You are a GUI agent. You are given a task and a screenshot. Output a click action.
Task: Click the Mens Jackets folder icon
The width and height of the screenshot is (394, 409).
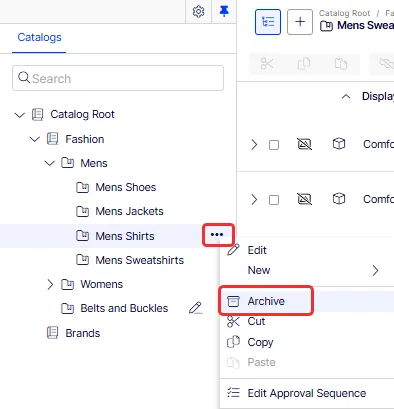82,211
